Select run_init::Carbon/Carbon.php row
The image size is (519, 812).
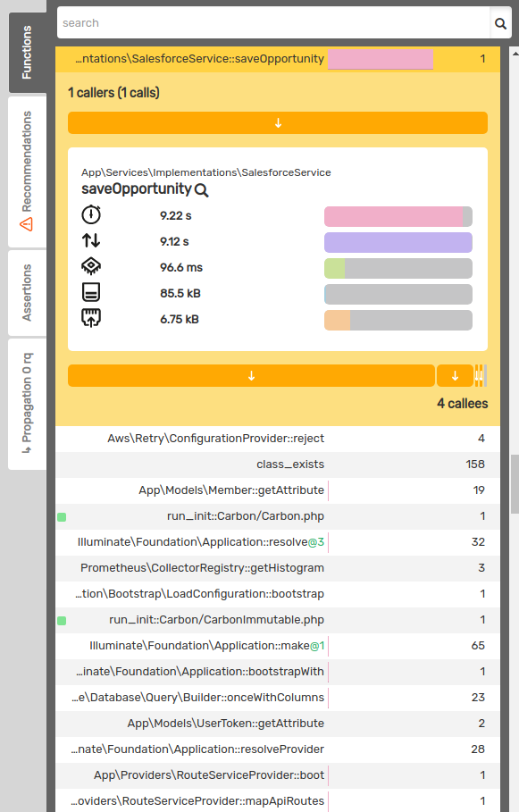click(278, 516)
